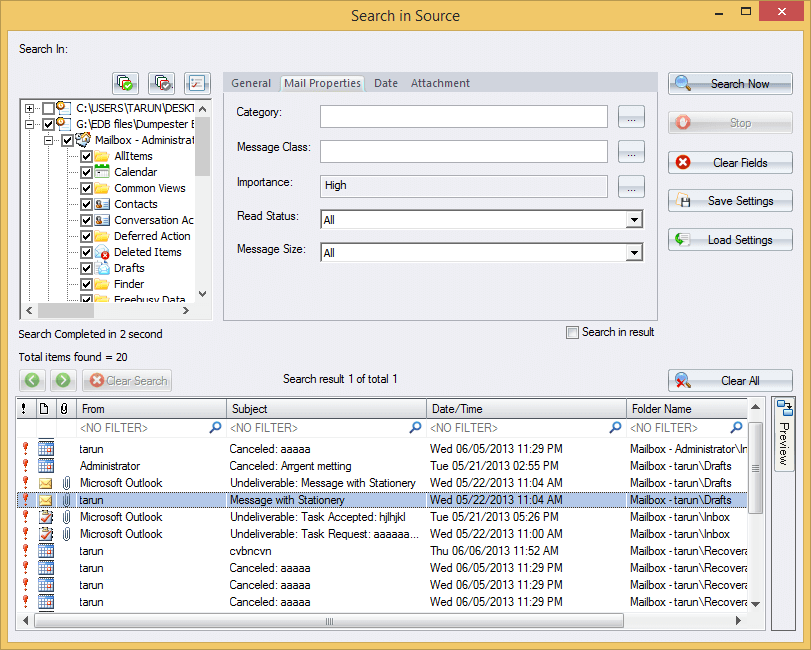Open the Message Size dropdown
Viewport: 811px width, 650px height.
633,252
